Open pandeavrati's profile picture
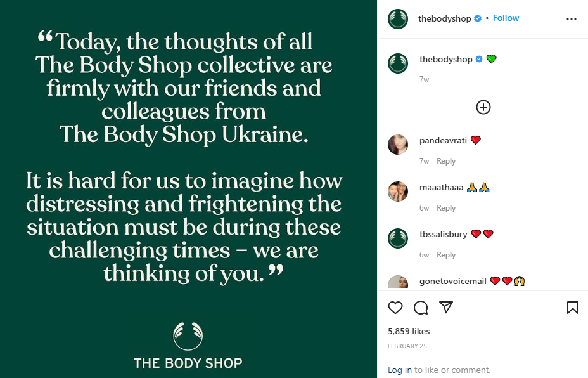This screenshot has width=588, height=378. 398,145
